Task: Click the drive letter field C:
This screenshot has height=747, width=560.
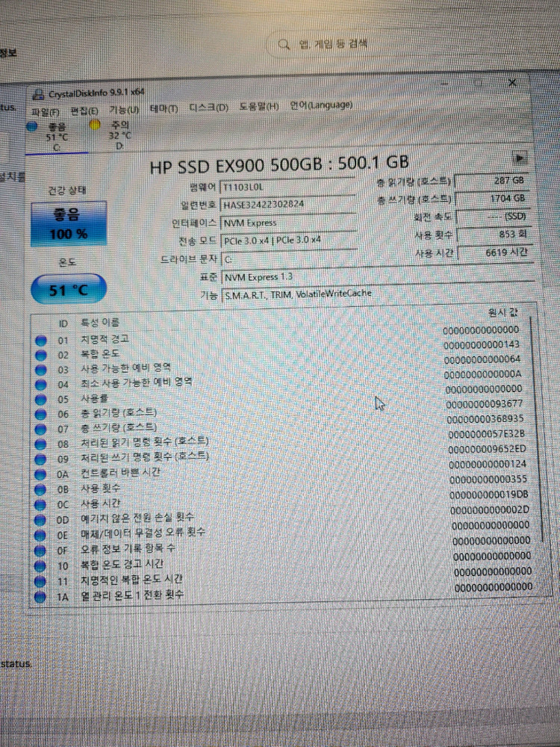Action: pos(289,258)
